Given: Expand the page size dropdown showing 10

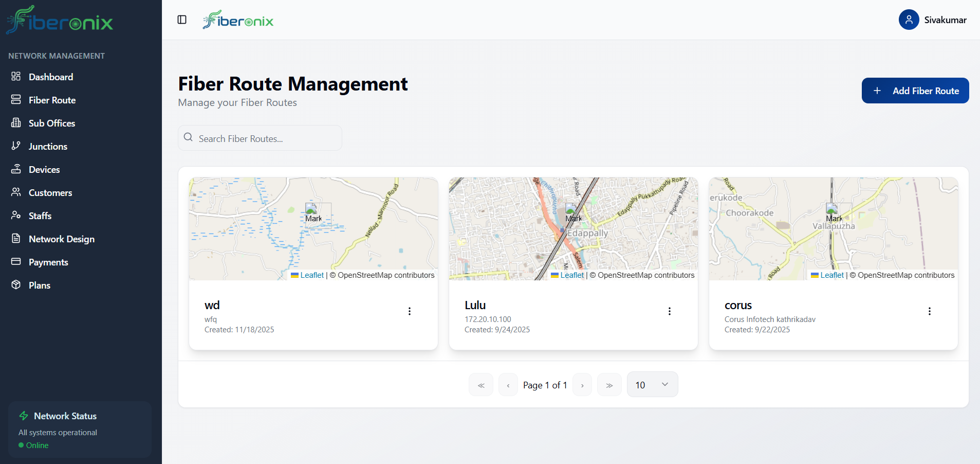Looking at the screenshot, I should pos(652,385).
